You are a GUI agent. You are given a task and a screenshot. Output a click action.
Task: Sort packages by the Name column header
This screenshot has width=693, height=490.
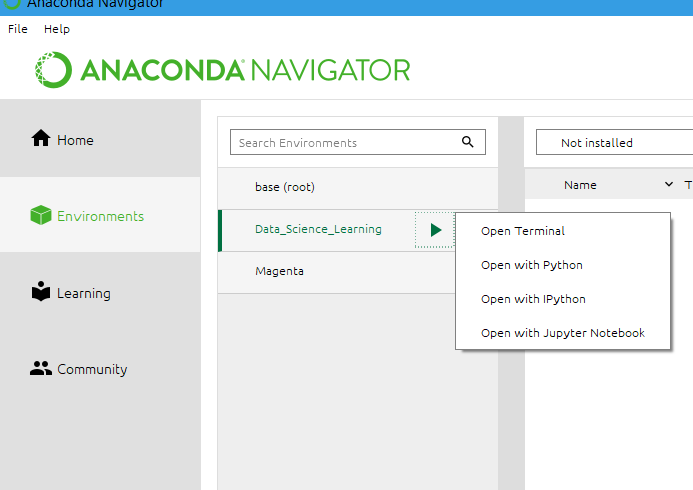tap(580, 185)
